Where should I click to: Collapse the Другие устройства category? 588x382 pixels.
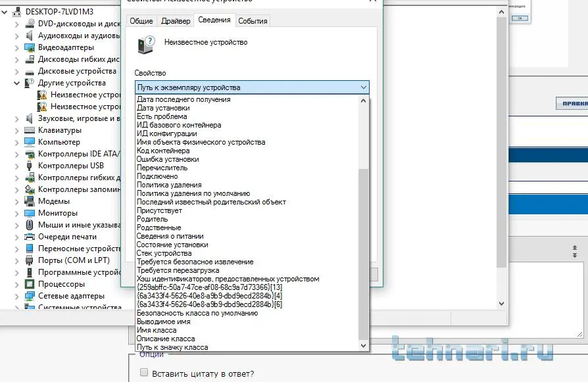[x=16, y=84]
